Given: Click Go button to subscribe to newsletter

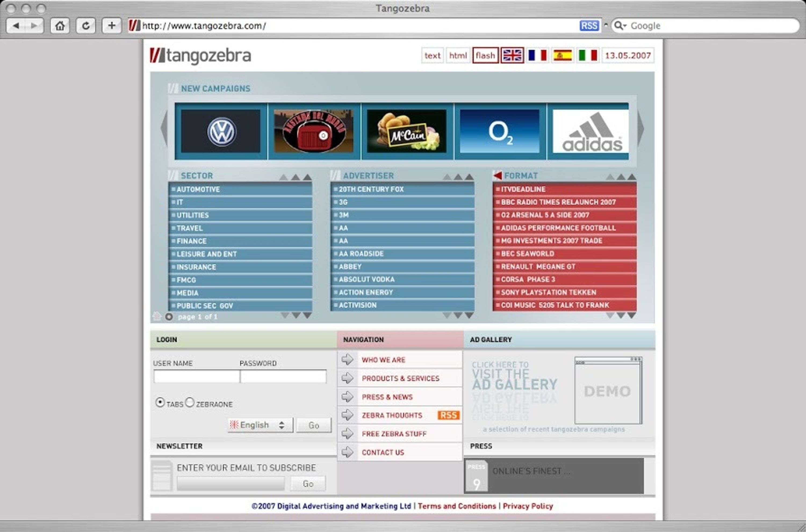Looking at the screenshot, I should pos(308,483).
